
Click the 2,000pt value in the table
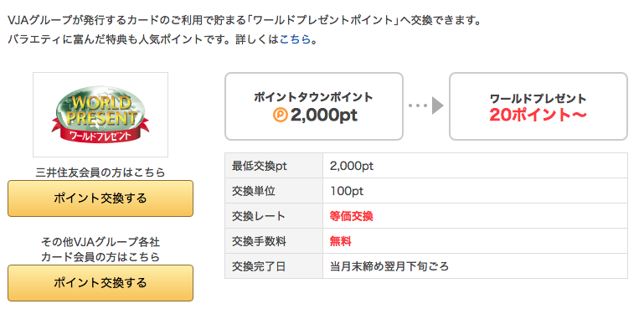coord(352,166)
